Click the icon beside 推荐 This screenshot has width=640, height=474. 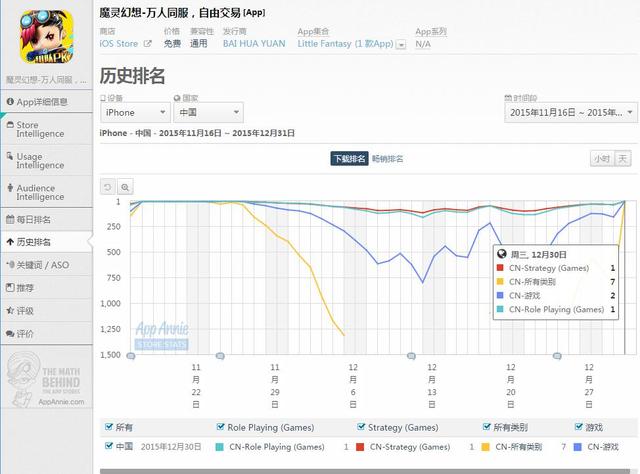pos(10,287)
